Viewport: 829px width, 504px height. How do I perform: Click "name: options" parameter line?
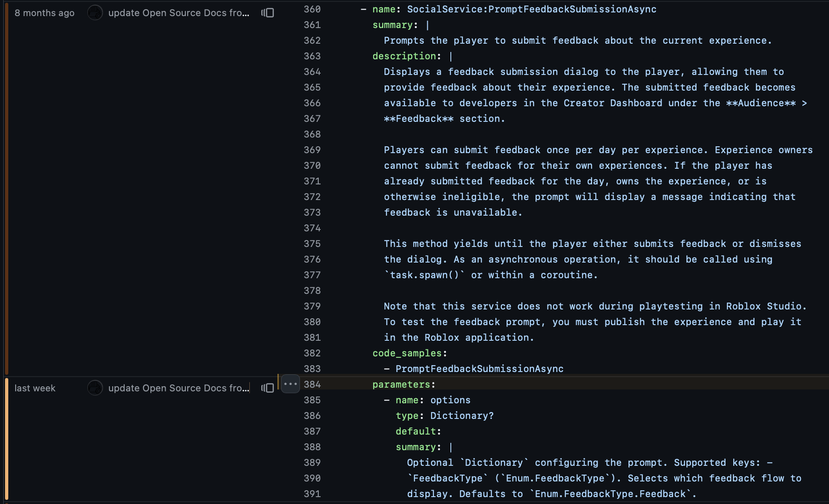click(x=433, y=400)
